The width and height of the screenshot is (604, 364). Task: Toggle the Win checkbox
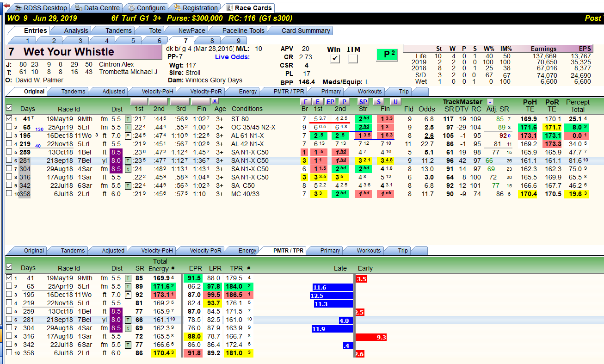(x=334, y=59)
